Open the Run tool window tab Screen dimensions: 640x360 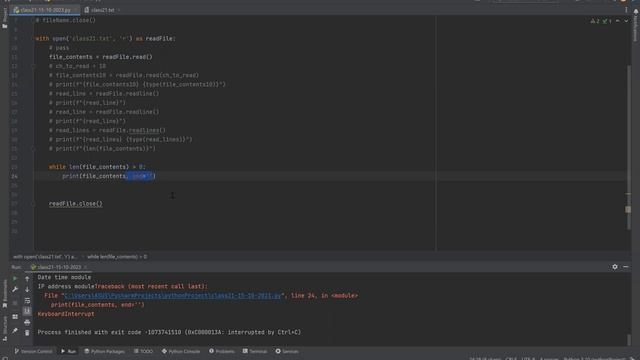tap(69, 351)
